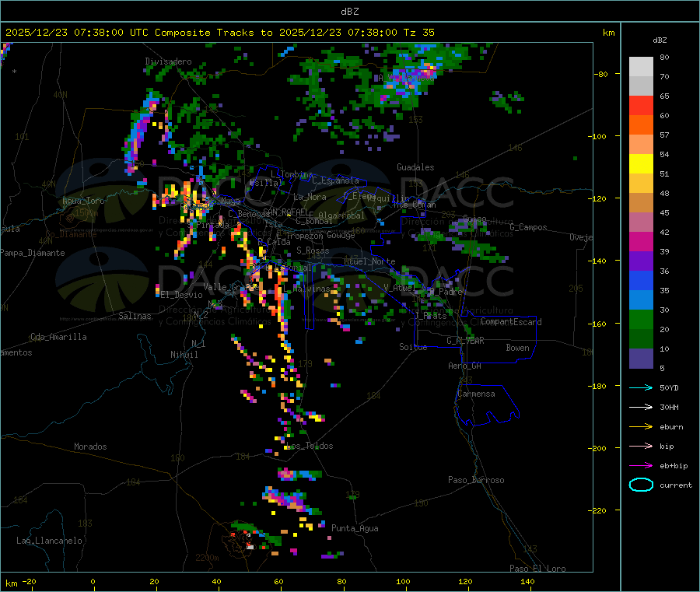Select the magenta 39-42 dBZ legend swatch
The width and height of the screenshot is (700, 592).
tap(641, 241)
